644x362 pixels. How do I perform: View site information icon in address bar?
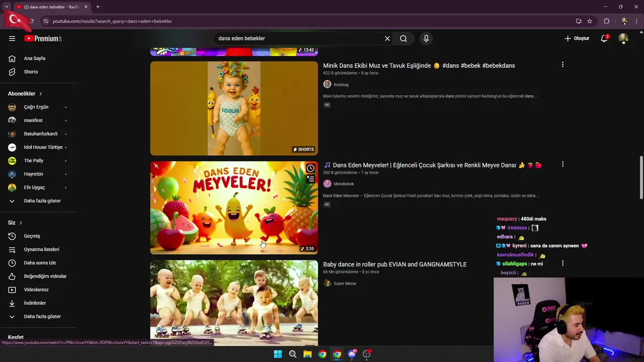[x=46, y=21]
